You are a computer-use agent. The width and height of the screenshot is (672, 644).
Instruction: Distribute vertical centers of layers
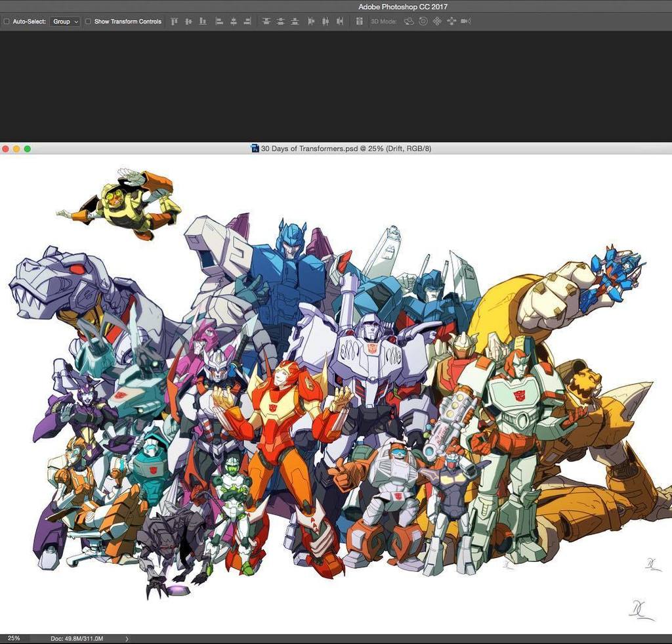pyautogui.click(x=280, y=22)
